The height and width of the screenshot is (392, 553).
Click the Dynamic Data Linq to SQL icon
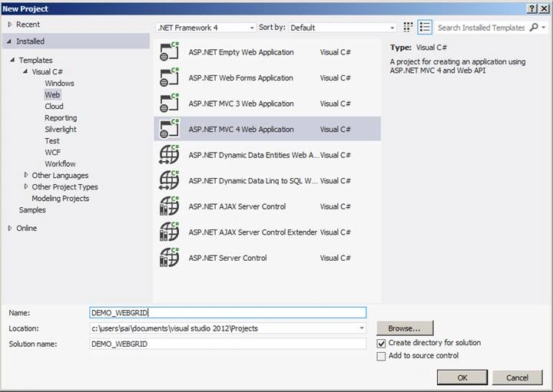point(169,180)
